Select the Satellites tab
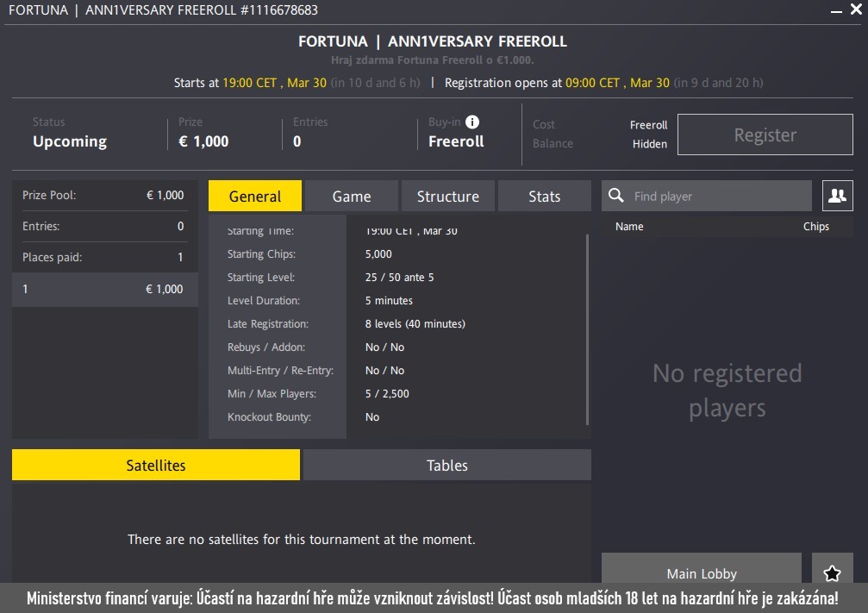 pyautogui.click(x=155, y=465)
